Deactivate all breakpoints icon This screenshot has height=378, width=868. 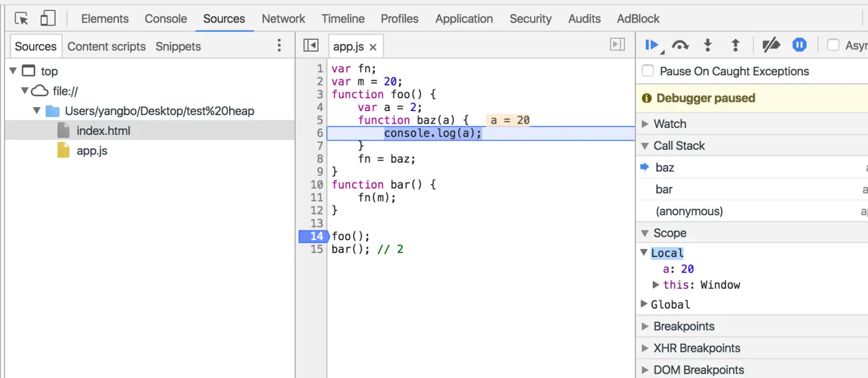click(771, 45)
